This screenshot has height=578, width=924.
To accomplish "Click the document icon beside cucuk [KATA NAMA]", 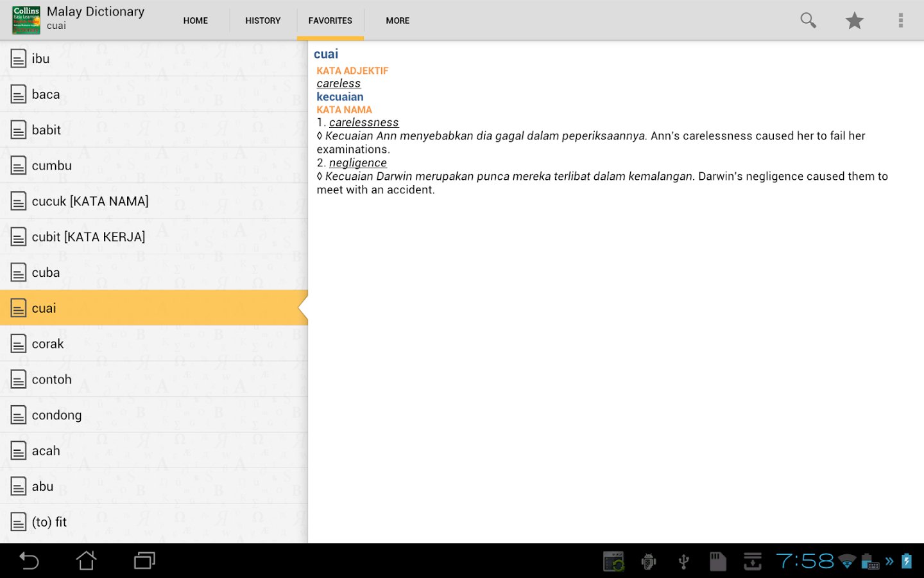I will pos(19,201).
